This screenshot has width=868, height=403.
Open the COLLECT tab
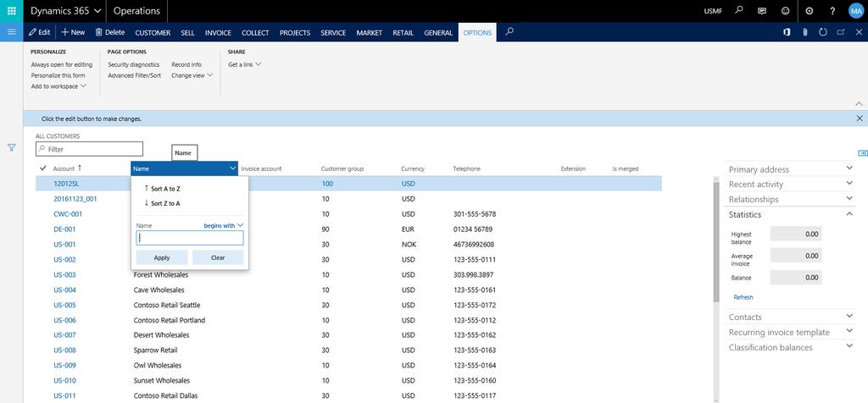[x=255, y=33]
